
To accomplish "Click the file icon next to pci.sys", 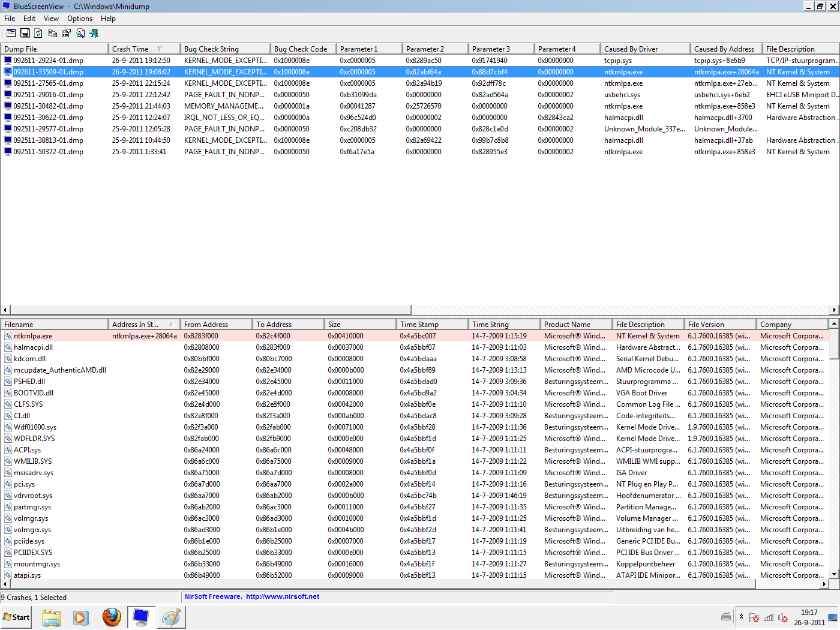I will pyautogui.click(x=8, y=484).
